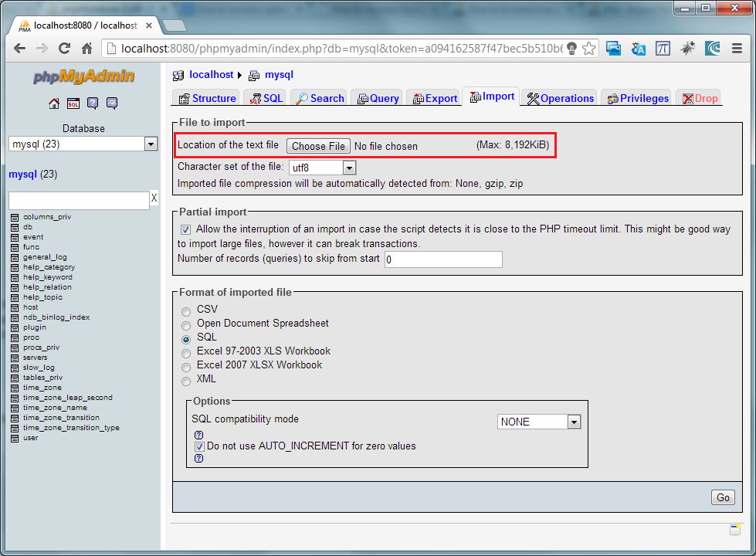
Task: Open the Import tab
Action: click(x=492, y=97)
